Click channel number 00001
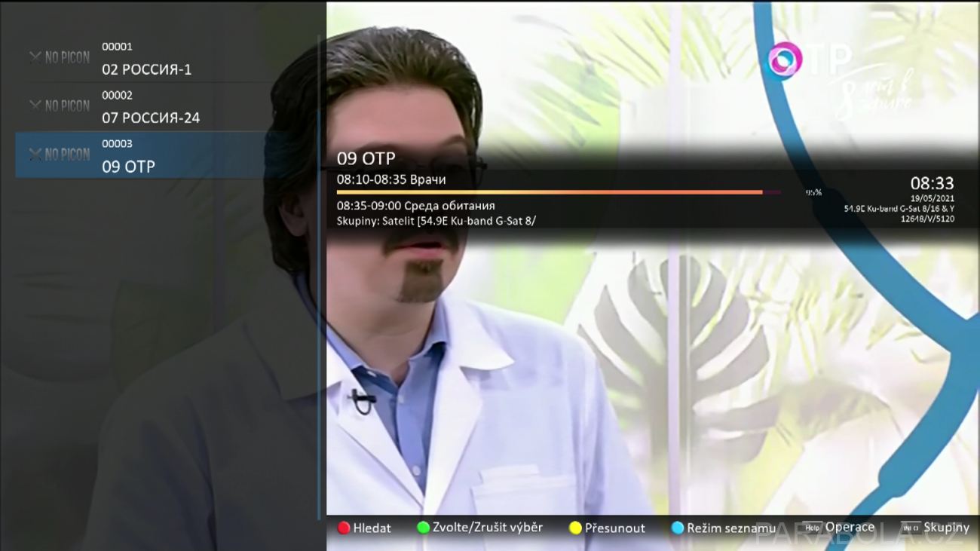Screen dimensions: 980x551 pyautogui.click(x=117, y=46)
